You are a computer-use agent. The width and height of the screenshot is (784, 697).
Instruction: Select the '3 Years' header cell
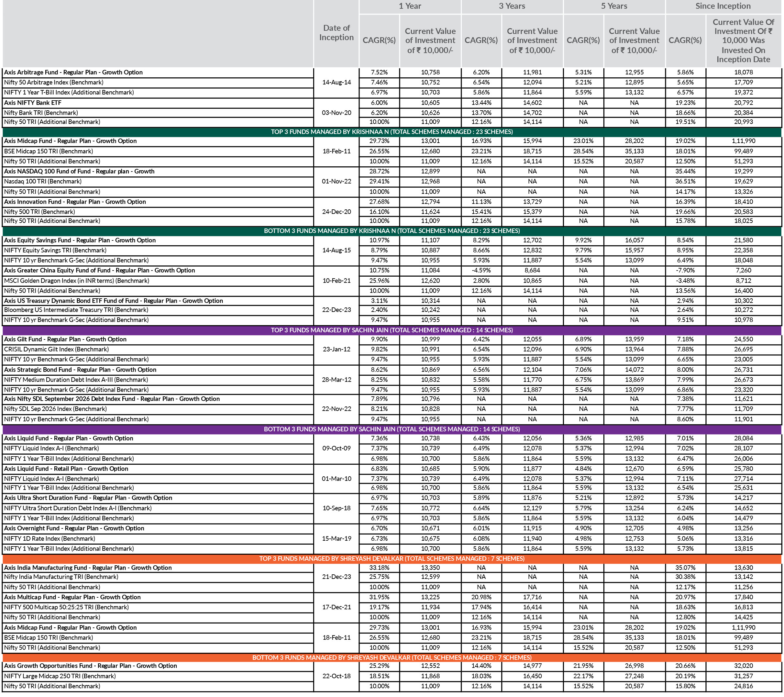point(512,6)
